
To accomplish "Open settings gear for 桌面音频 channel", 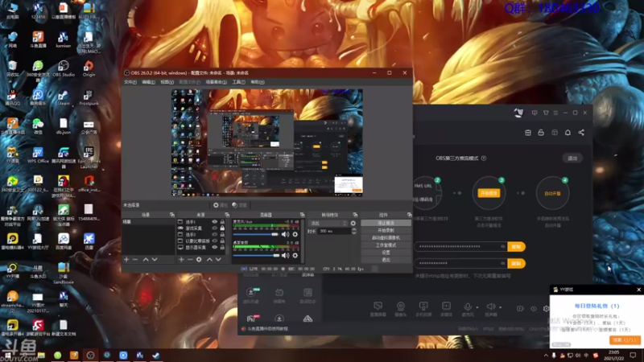I will point(295,255).
